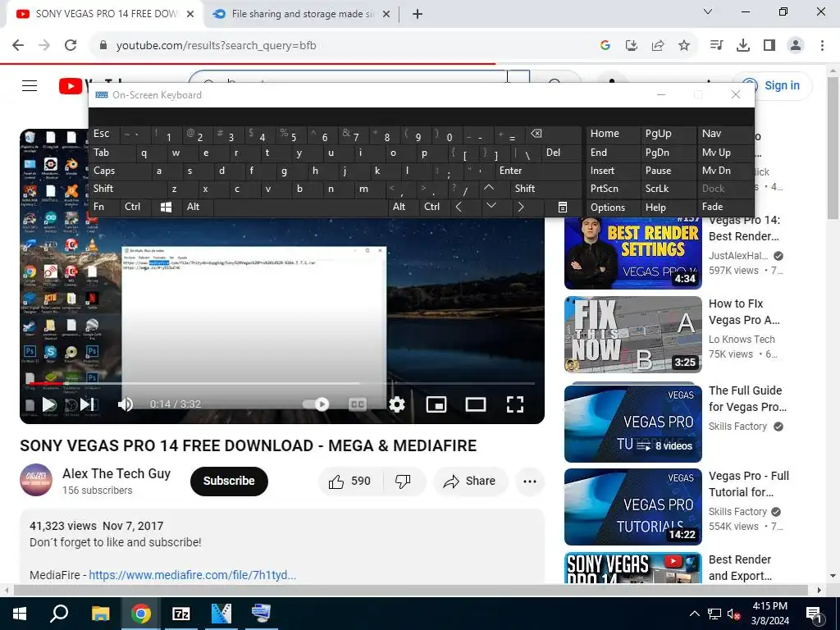Click Windows logo key on keyboard

(166, 207)
